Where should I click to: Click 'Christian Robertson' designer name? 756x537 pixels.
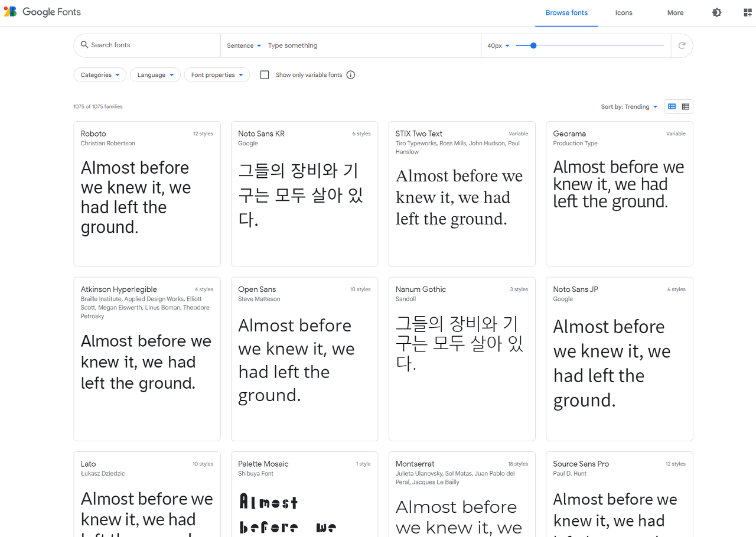coord(108,144)
